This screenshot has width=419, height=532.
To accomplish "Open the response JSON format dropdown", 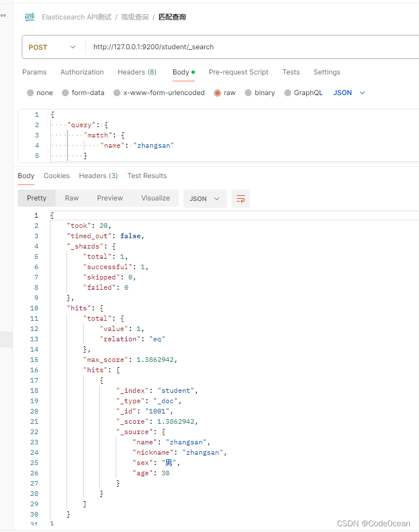I will [x=205, y=199].
